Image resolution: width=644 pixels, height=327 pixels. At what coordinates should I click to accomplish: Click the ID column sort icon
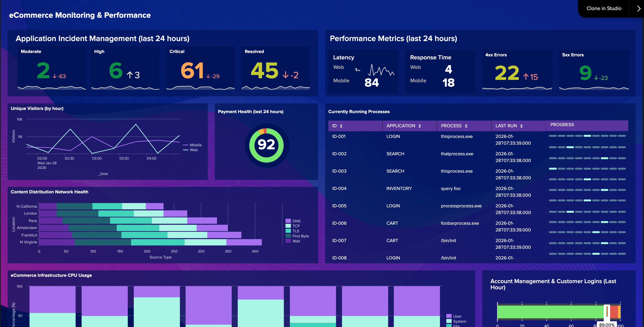(341, 126)
